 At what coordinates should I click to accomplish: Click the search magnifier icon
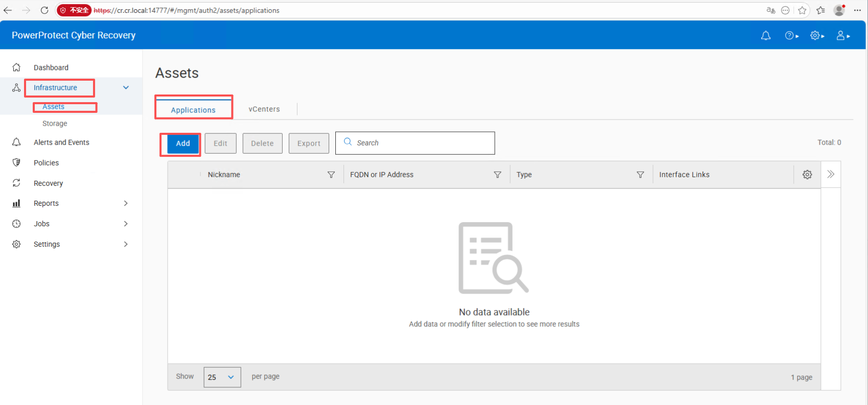(348, 142)
